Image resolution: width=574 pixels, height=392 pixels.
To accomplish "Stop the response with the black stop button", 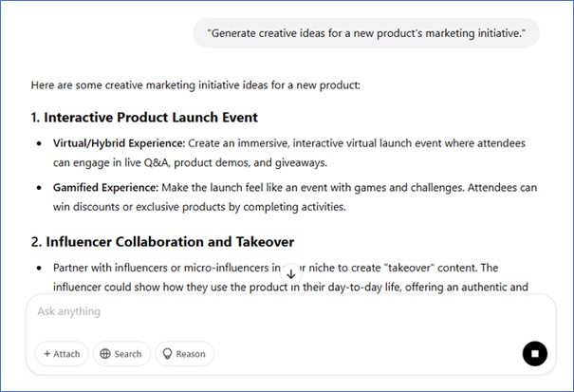I will pos(535,353).
